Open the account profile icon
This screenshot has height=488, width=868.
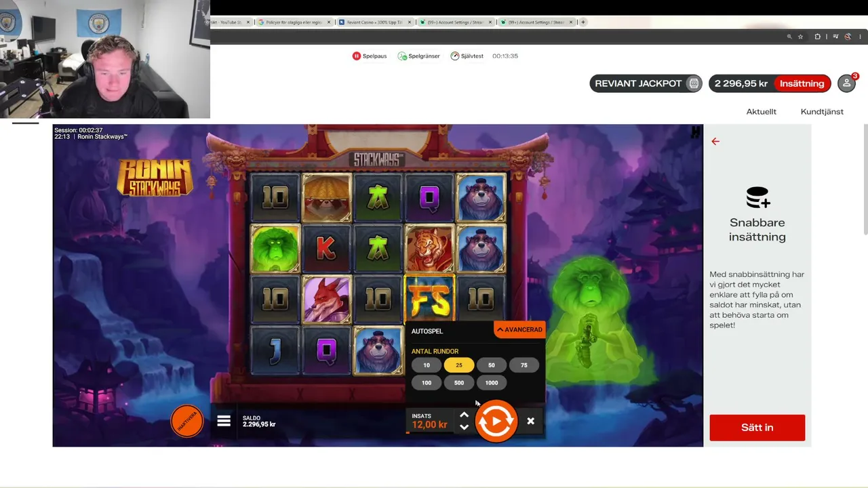point(846,83)
